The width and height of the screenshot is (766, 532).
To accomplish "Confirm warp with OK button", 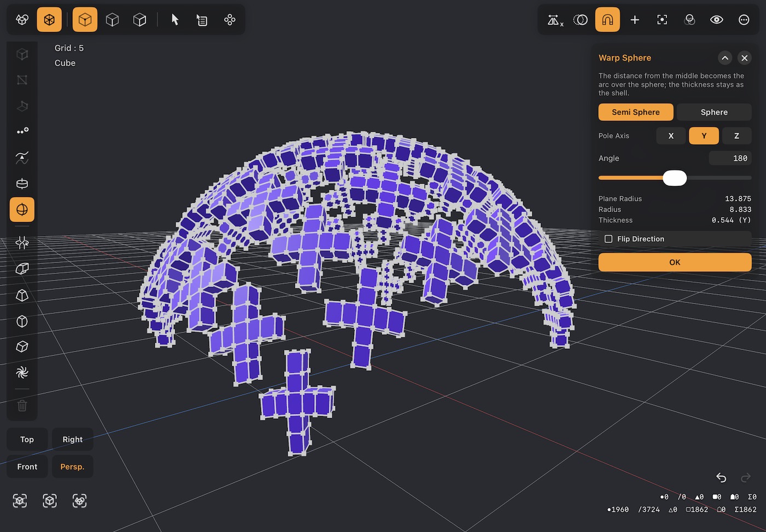I will click(x=675, y=262).
